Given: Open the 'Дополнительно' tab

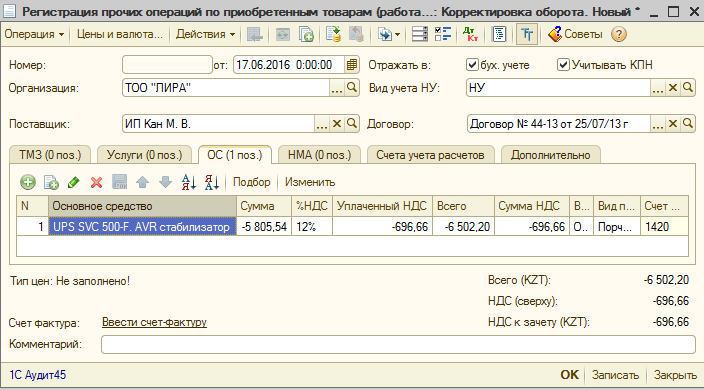Looking at the screenshot, I should (550, 155).
